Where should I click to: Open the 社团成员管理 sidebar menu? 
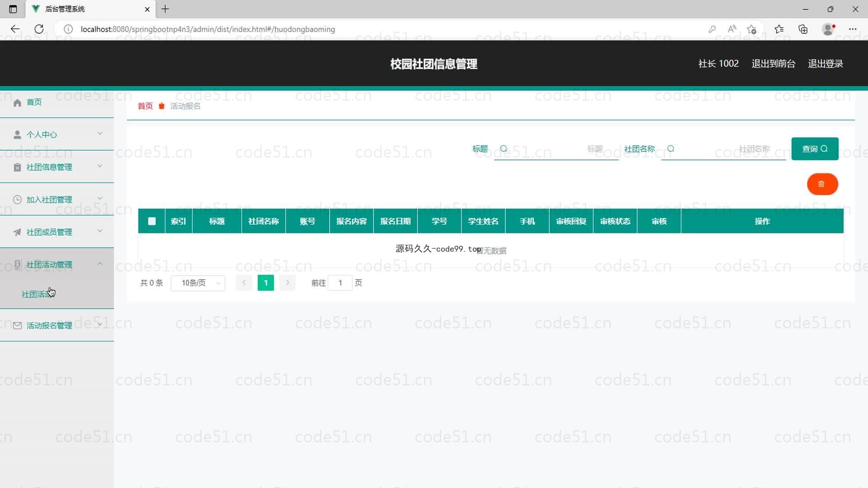coord(57,232)
